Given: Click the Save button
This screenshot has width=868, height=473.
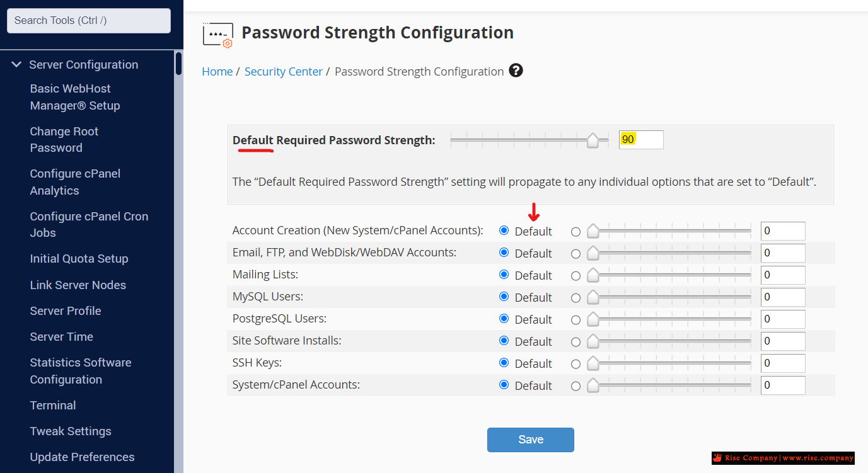Looking at the screenshot, I should pyautogui.click(x=530, y=440).
